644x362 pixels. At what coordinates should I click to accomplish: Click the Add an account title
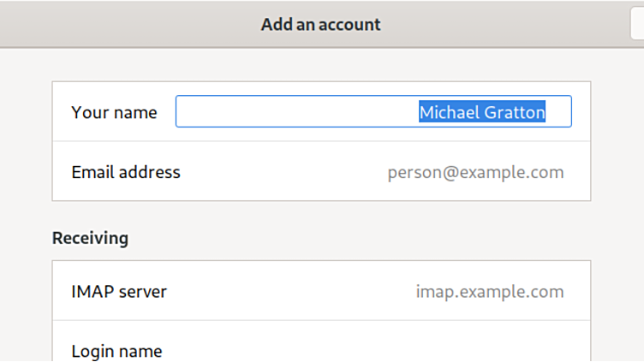tap(320, 24)
